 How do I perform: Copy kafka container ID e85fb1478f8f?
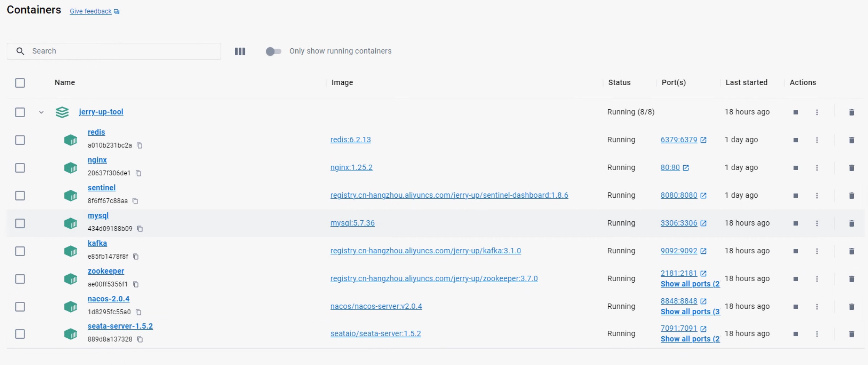(136, 257)
